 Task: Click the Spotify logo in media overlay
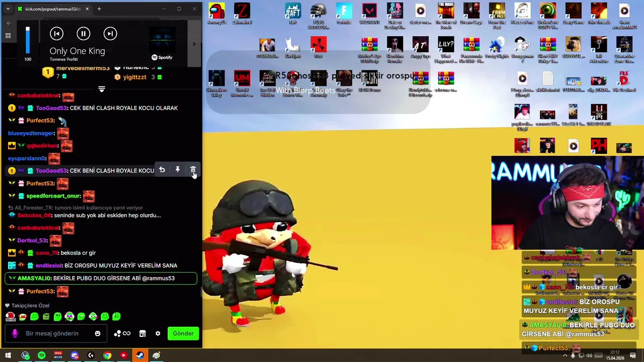pos(162,57)
